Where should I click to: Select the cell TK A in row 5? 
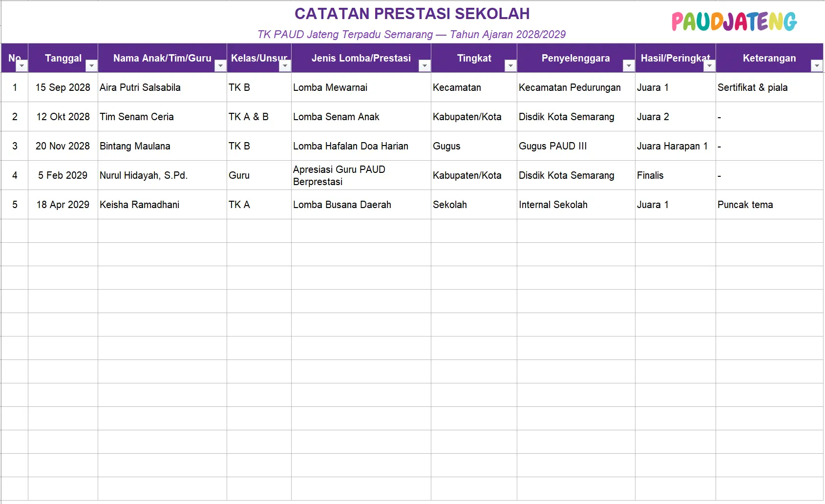[259, 205]
